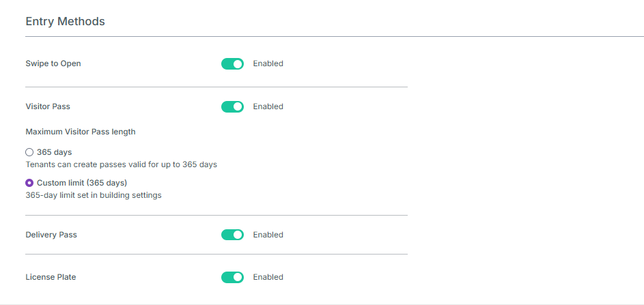Screen dimensions: 644x305
Task: Click the Visitor Pass label
Action: click(48, 106)
